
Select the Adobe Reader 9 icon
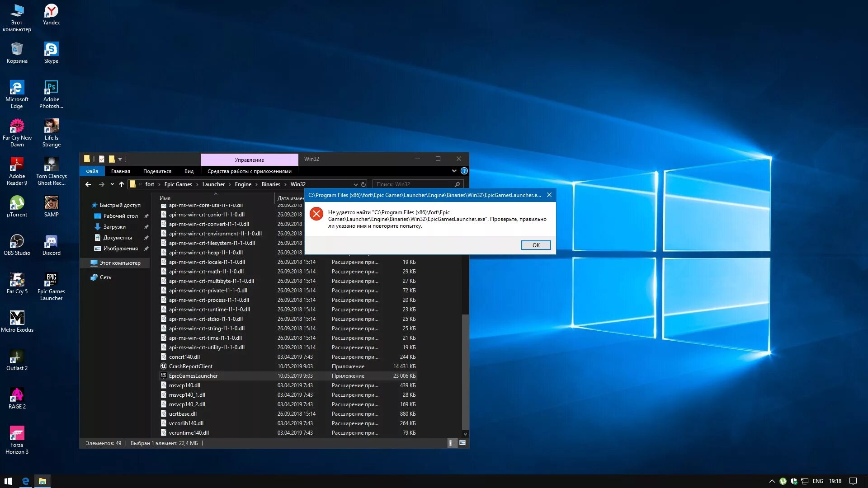[17, 171]
